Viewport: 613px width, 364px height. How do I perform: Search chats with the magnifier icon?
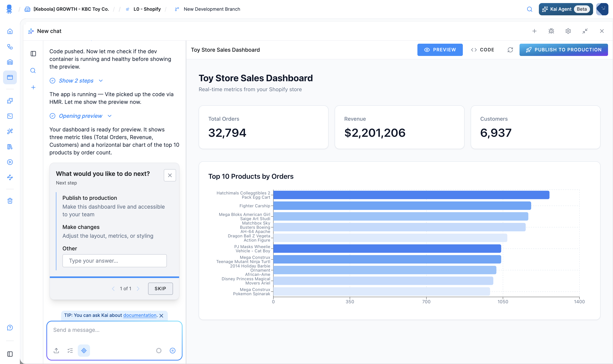(33, 71)
